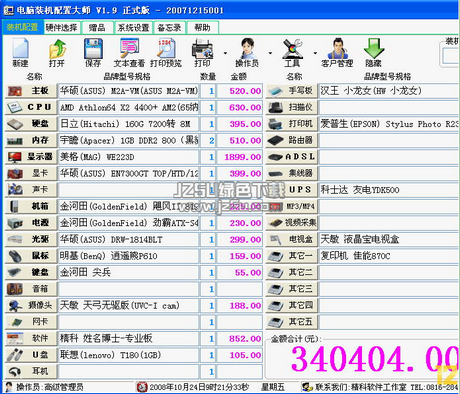Click the 显示器 monitor button
Viewport: 460px width, 394px height.
click(x=31, y=157)
